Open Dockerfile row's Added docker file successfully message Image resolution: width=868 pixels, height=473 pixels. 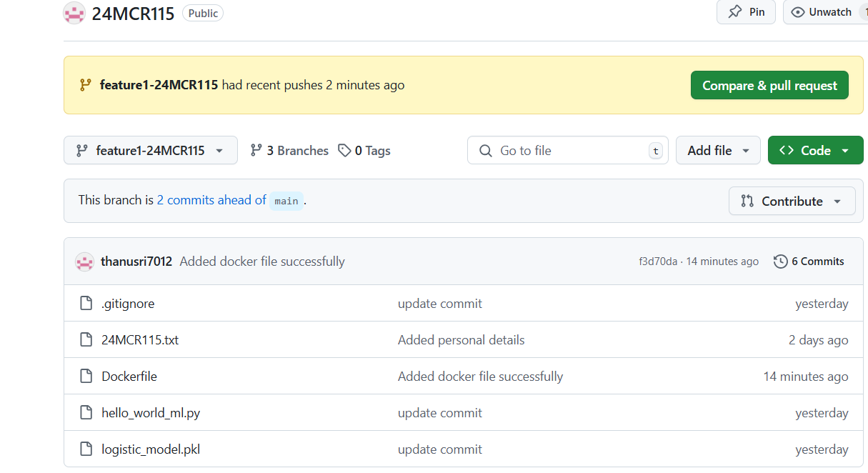click(481, 377)
